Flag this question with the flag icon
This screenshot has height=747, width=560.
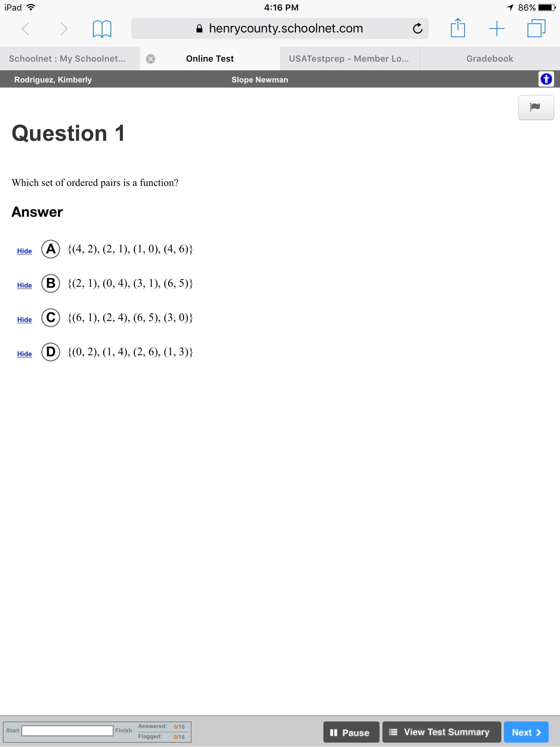pos(536,107)
